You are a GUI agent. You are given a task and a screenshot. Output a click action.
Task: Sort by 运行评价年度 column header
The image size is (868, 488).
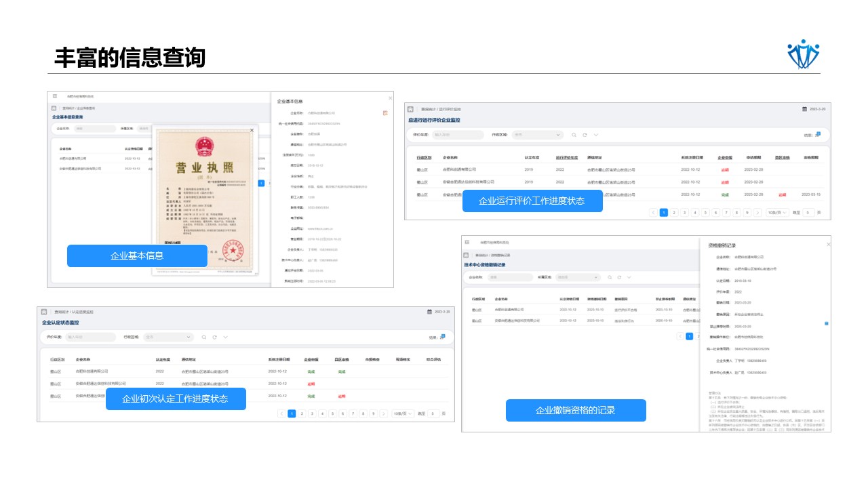point(567,157)
